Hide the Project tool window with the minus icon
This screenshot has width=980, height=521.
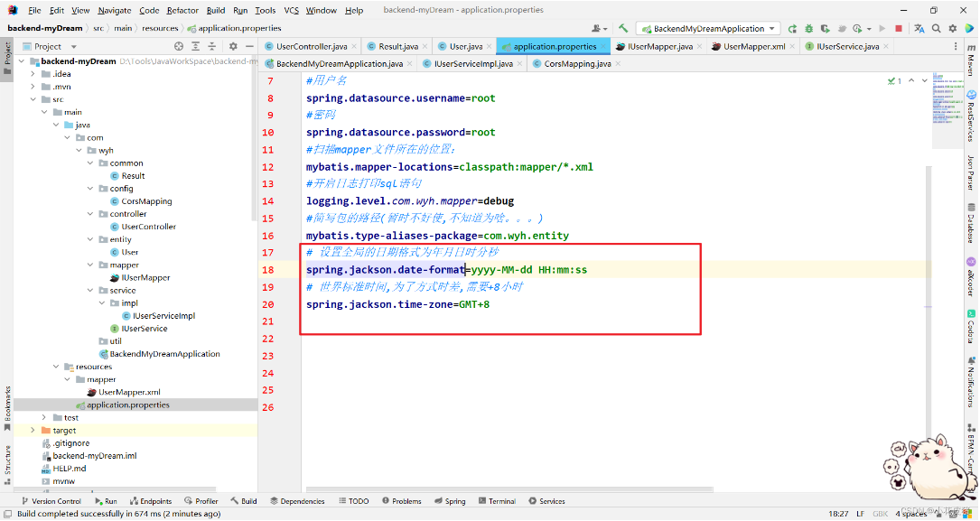(249, 46)
